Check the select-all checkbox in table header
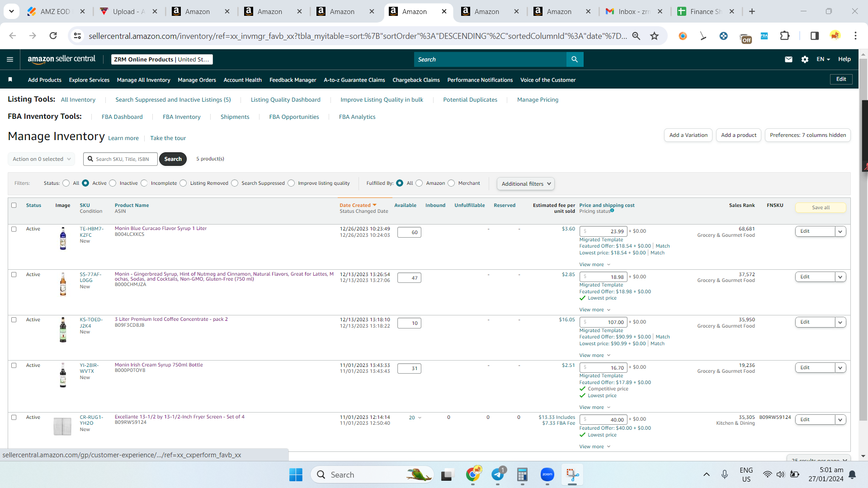This screenshot has height=488, width=868. [x=14, y=205]
